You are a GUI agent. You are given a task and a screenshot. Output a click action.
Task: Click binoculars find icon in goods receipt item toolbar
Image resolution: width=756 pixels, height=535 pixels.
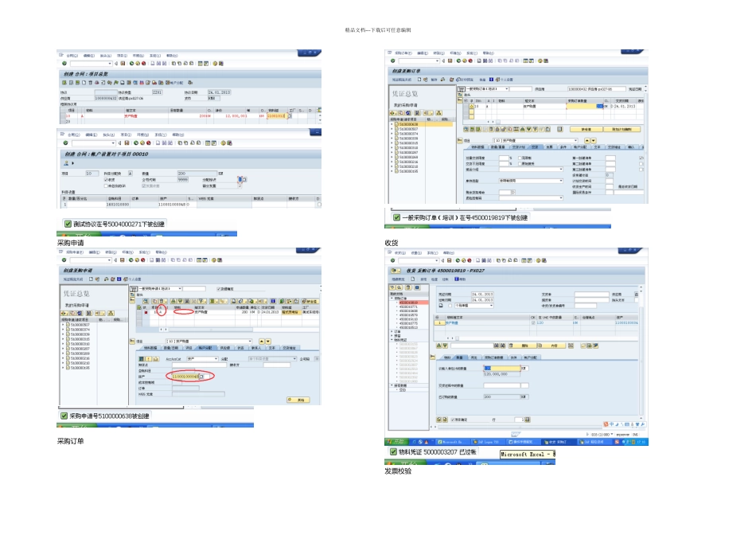tap(496, 346)
